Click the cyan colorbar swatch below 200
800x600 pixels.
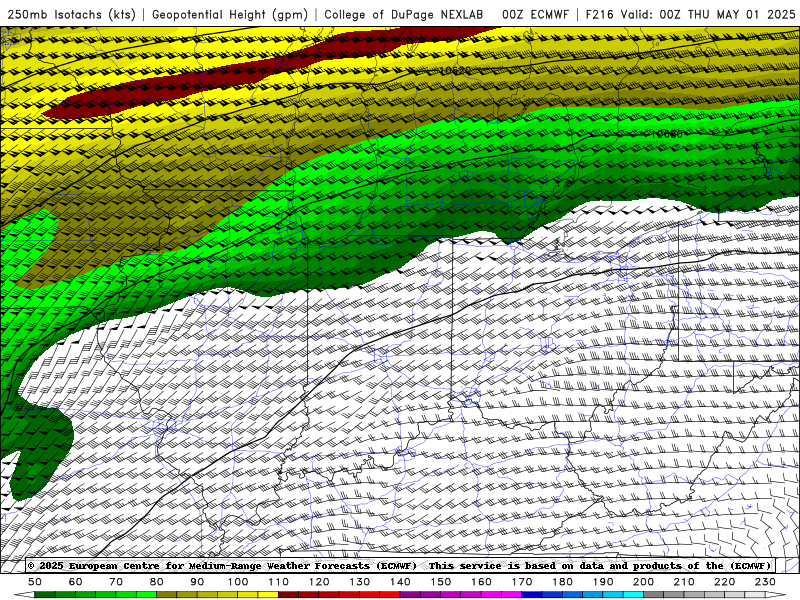[x=633, y=595]
